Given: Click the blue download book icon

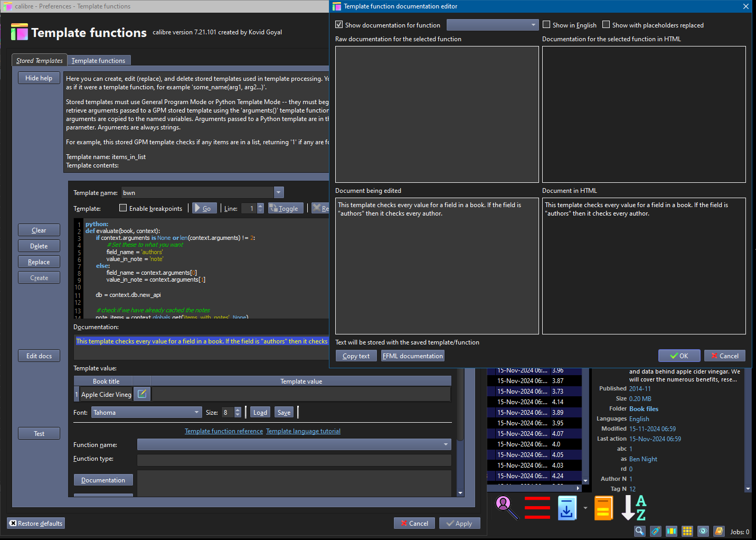Looking at the screenshot, I should click(x=567, y=508).
